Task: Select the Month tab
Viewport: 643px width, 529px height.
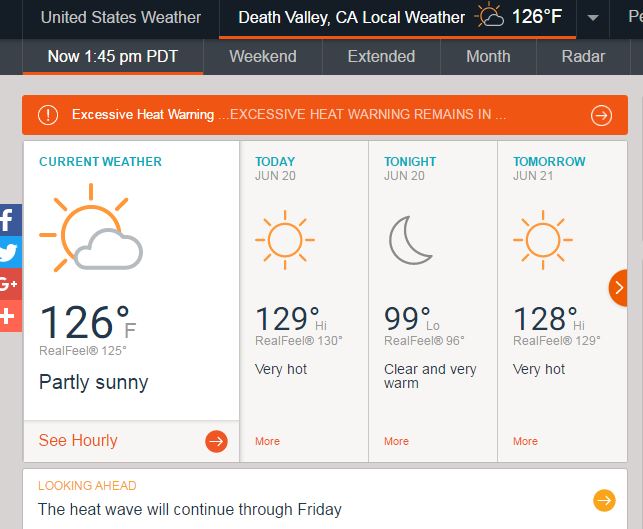Action: click(x=488, y=57)
